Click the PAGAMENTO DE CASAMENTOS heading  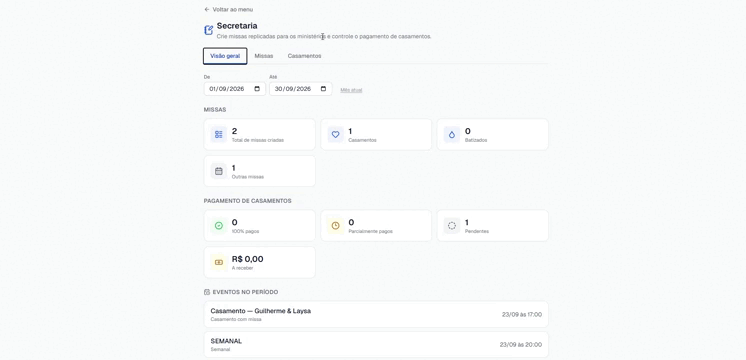(x=247, y=201)
